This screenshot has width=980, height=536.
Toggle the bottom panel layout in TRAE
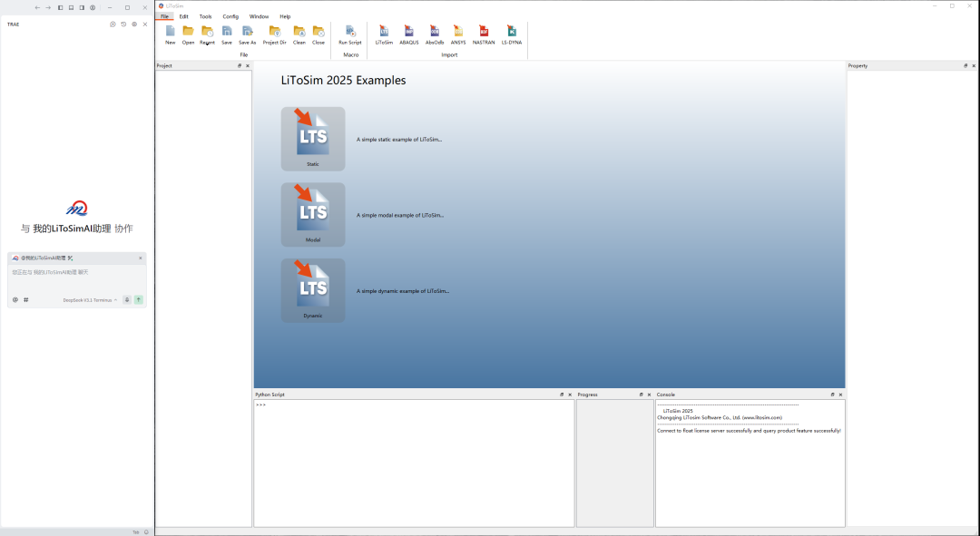click(72, 7)
